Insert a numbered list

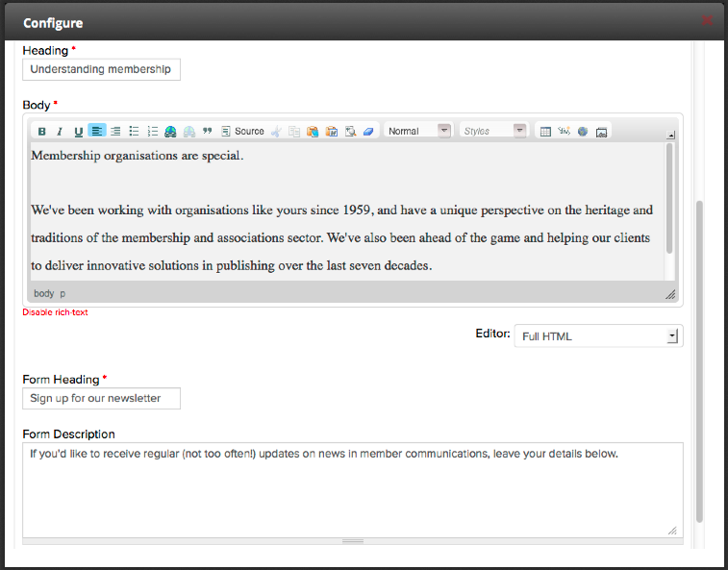[152, 132]
